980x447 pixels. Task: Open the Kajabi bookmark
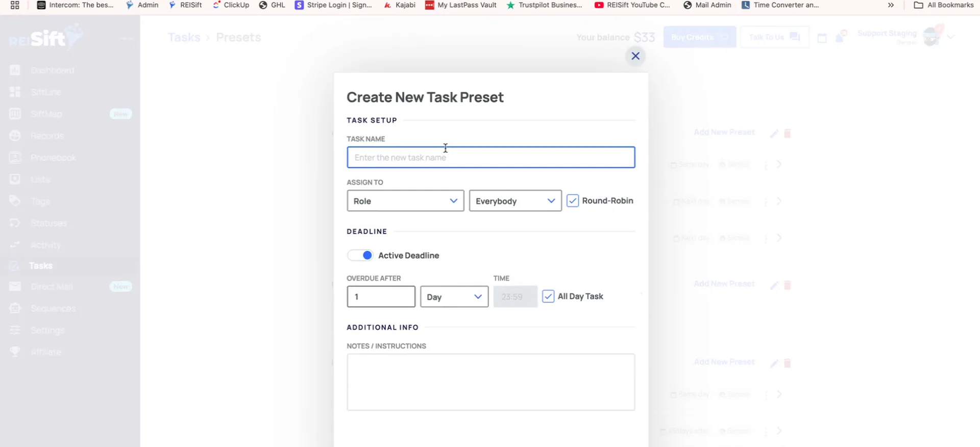pyautogui.click(x=400, y=5)
